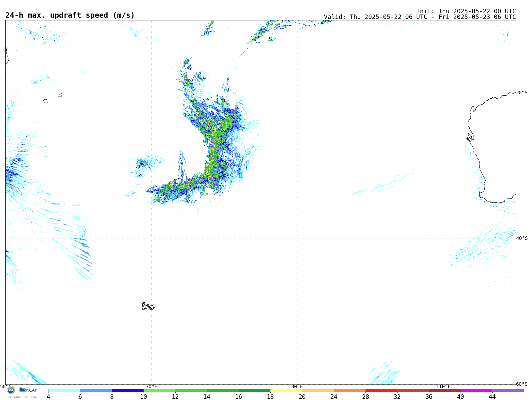Click the orange 24-28 colorbar swatch

coord(350,390)
